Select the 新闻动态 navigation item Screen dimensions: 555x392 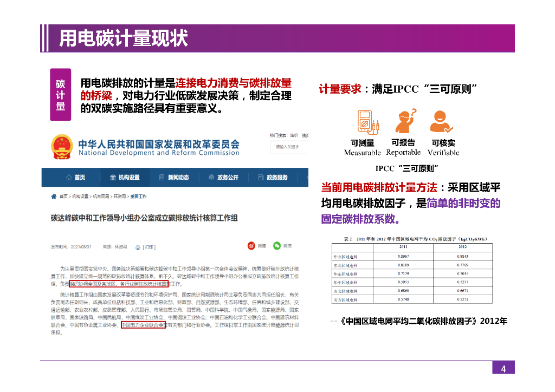(x=174, y=178)
